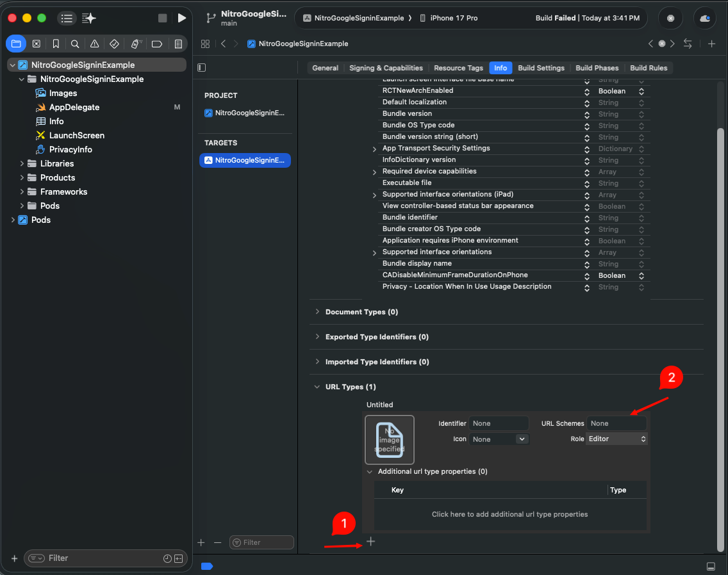The image size is (728, 575).
Task: Switch to Signing & Capabilities tab
Action: (386, 68)
